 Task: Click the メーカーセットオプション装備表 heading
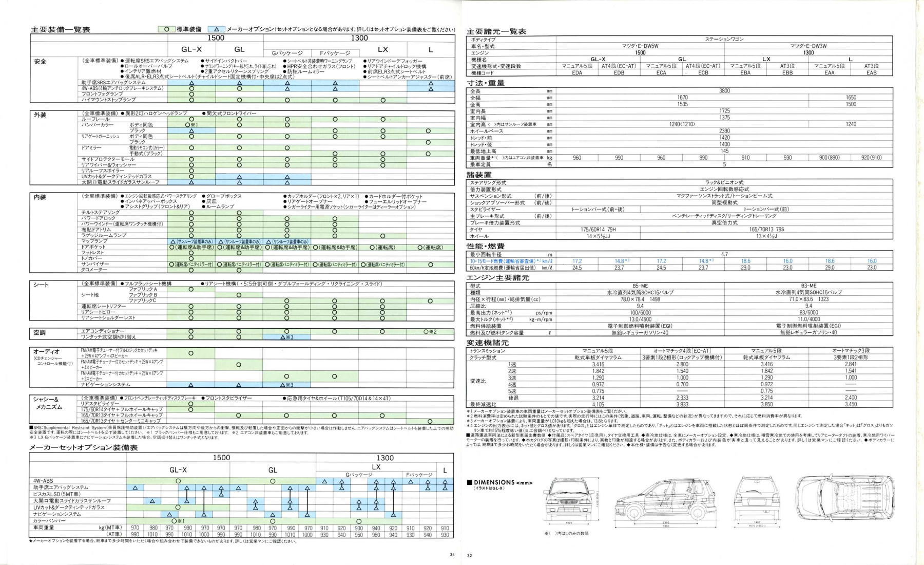84,448
